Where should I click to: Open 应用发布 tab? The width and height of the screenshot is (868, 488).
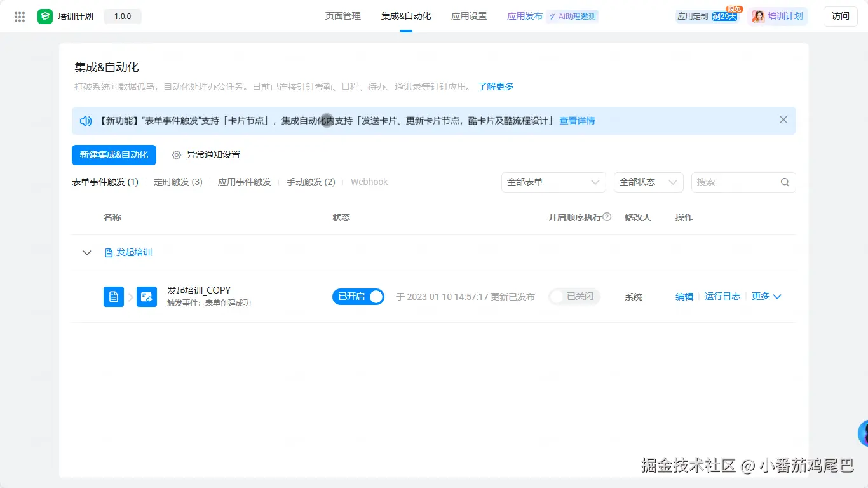[525, 17]
